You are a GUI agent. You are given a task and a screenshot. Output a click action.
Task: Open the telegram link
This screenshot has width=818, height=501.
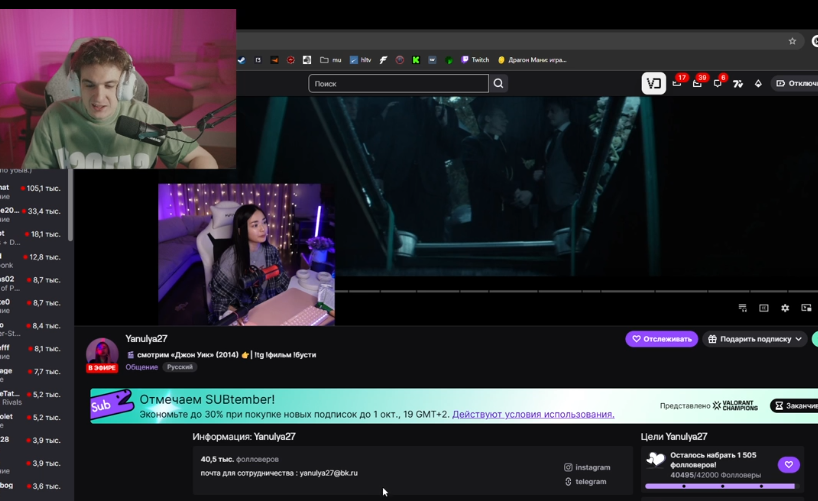click(585, 482)
